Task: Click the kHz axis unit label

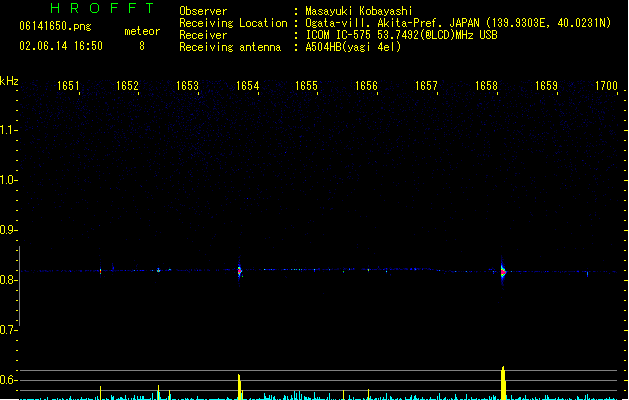Action: (x=9, y=81)
